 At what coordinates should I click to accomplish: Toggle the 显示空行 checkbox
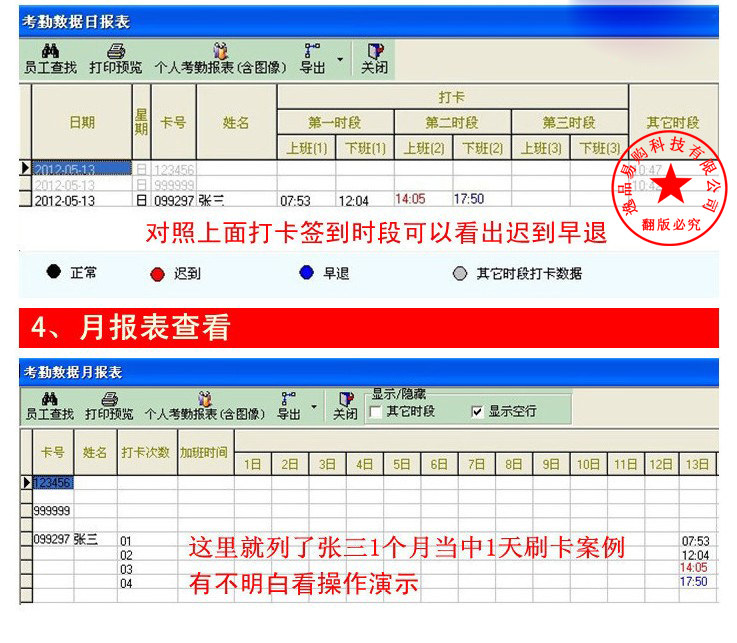coord(477,412)
